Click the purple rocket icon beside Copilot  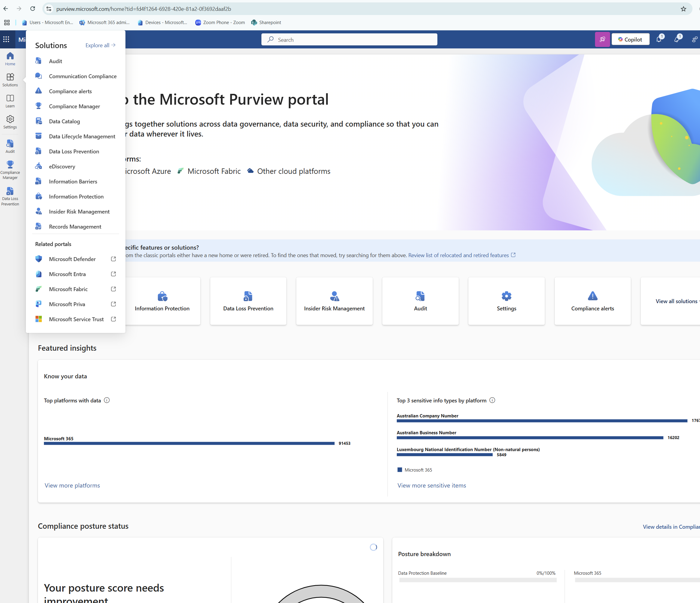[602, 39]
